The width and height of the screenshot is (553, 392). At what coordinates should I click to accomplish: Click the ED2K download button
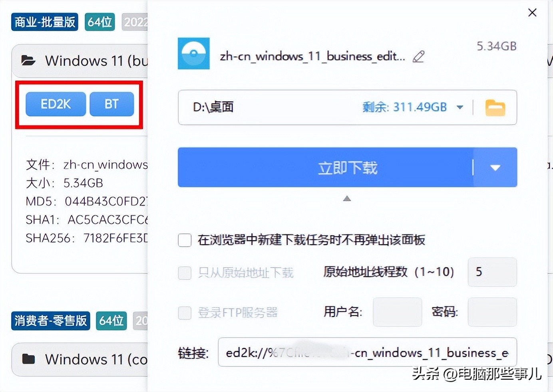56,104
